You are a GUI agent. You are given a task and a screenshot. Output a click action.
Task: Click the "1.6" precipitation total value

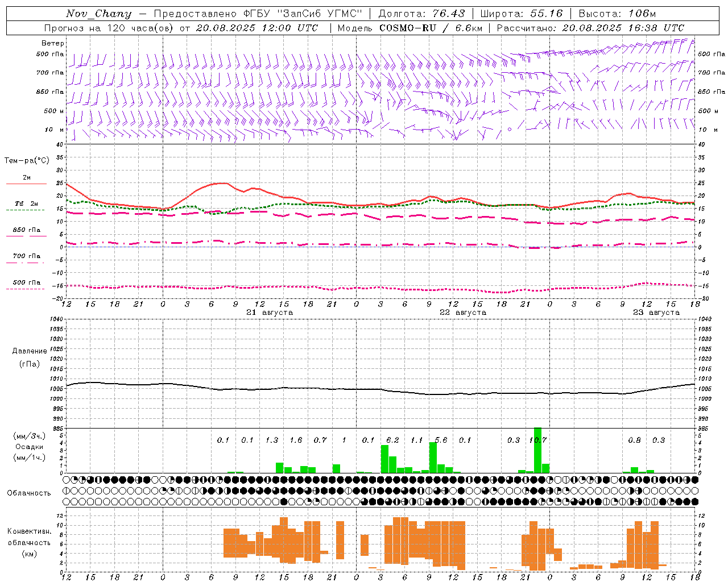click(x=296, y=440)
